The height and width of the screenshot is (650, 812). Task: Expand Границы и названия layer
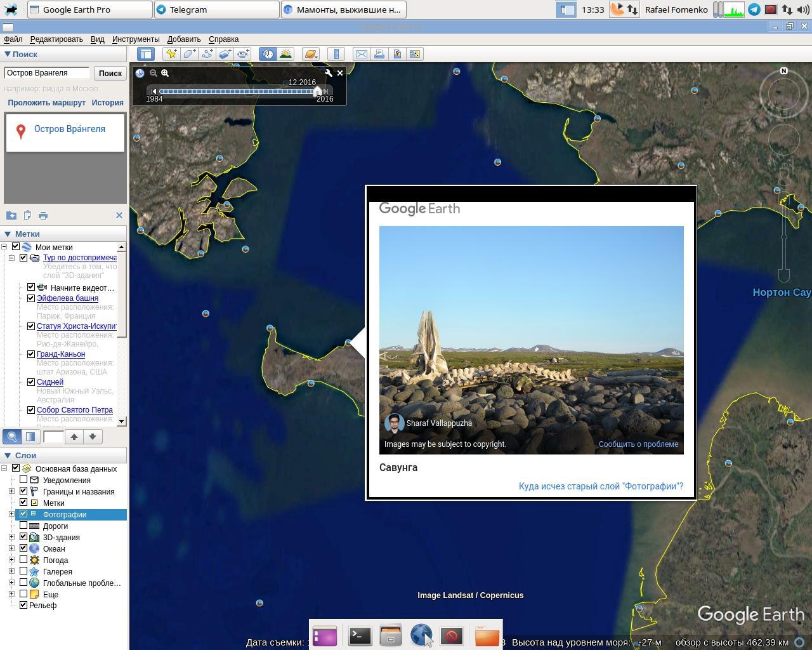11,491
